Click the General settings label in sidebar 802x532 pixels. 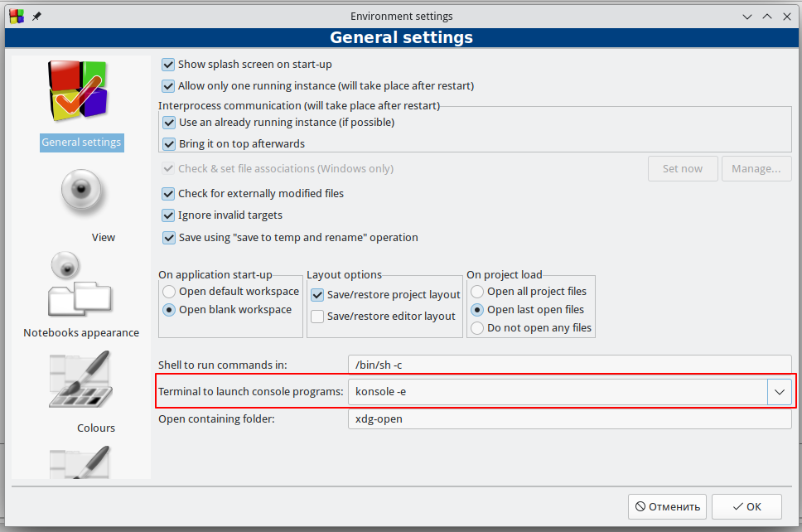coord(81,143)
